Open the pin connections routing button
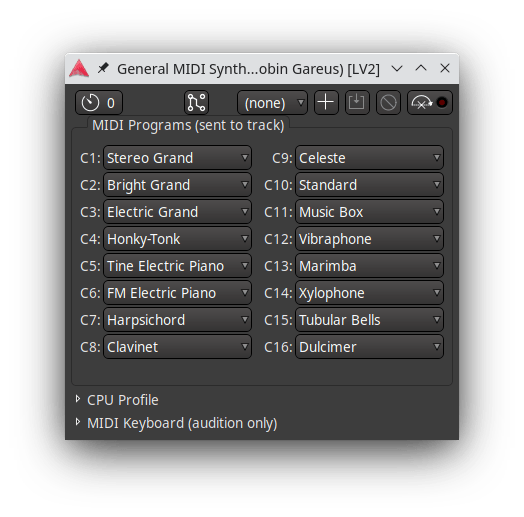524x517 pixels. click(x=196, y=103)
